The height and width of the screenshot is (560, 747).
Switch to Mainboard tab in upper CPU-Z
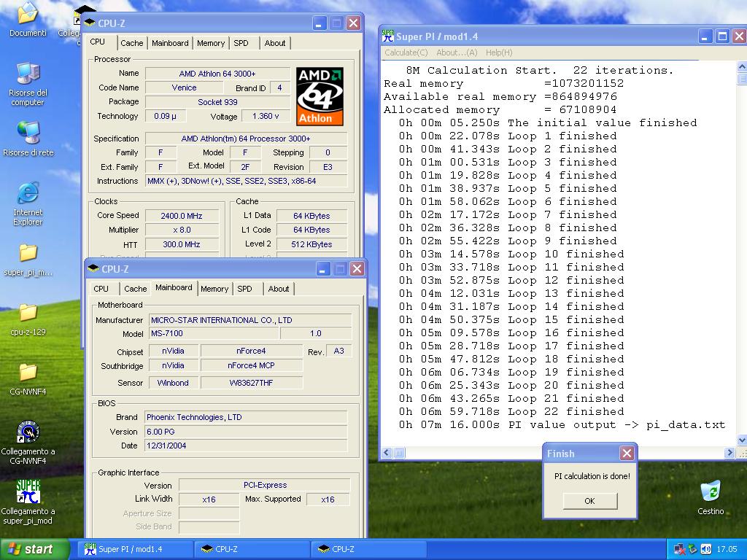pyautogui.click(x=170, y=43)
